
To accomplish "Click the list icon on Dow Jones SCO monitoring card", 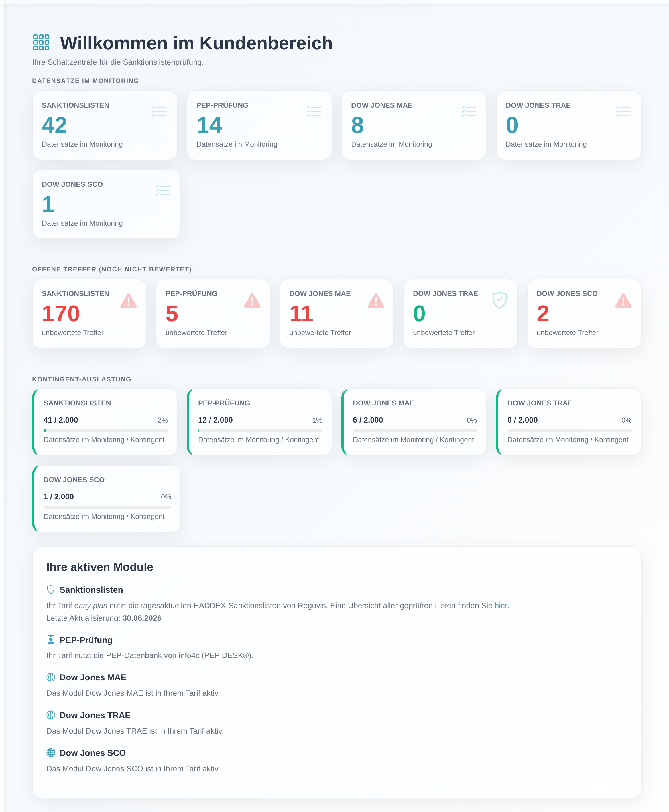I will point(163,190).
